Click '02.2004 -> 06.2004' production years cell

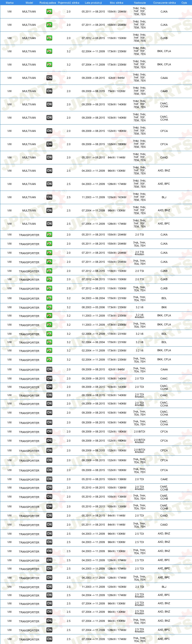pos(93,342)
